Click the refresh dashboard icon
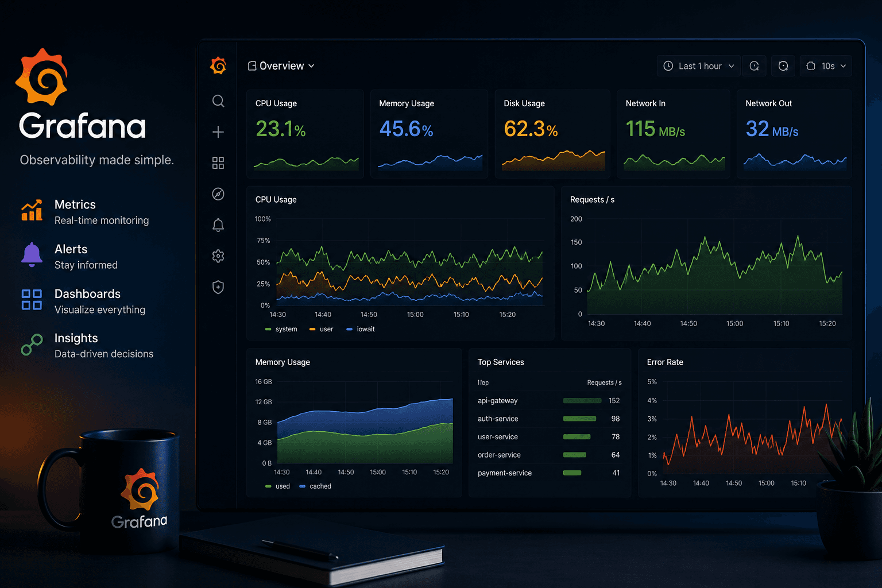882x588 pixels. [783, 66]
